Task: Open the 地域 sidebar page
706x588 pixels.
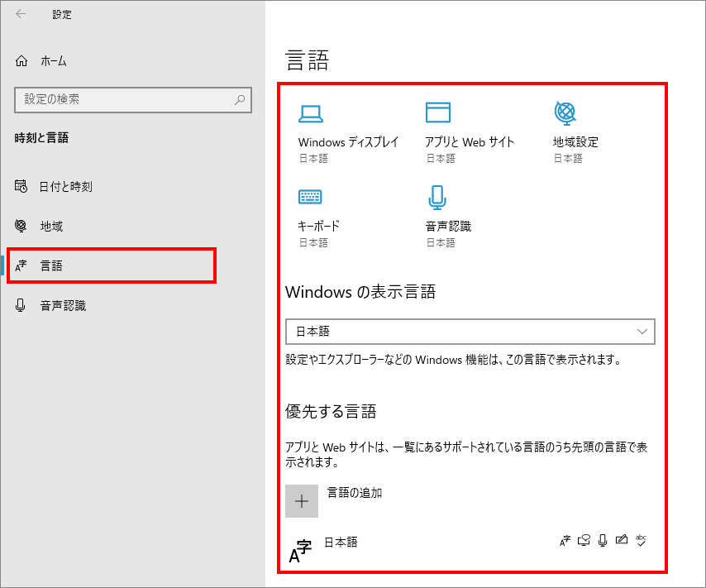Action: 39,226
